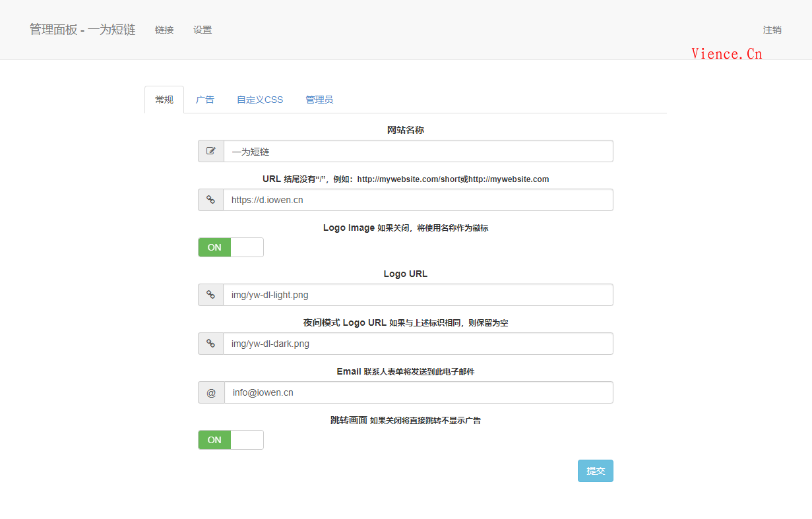The height and width of the screenshot is (519, 812).
Task: Click the @ icon next to the Email field
Action: click(210, 392)
